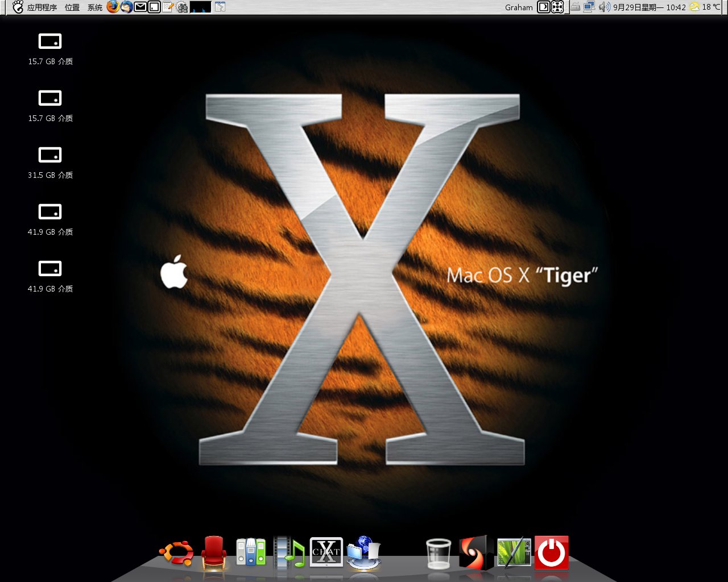Open the file binders dock icon

click(251, 552)
